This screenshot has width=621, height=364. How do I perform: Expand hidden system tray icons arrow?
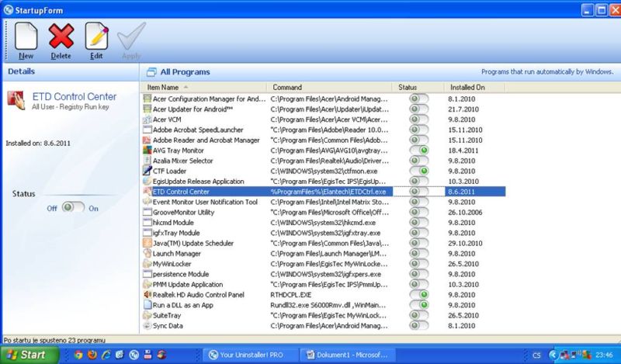point(553,355)
